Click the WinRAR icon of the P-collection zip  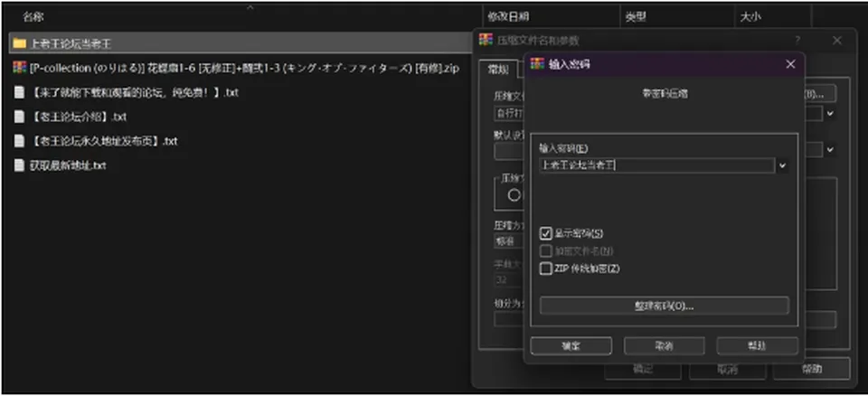tap(19, 68)
